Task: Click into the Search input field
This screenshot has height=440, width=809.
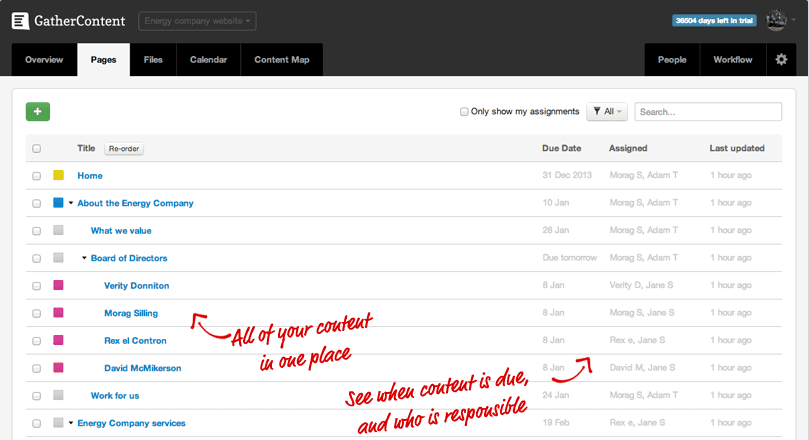Action: (708, 112)
